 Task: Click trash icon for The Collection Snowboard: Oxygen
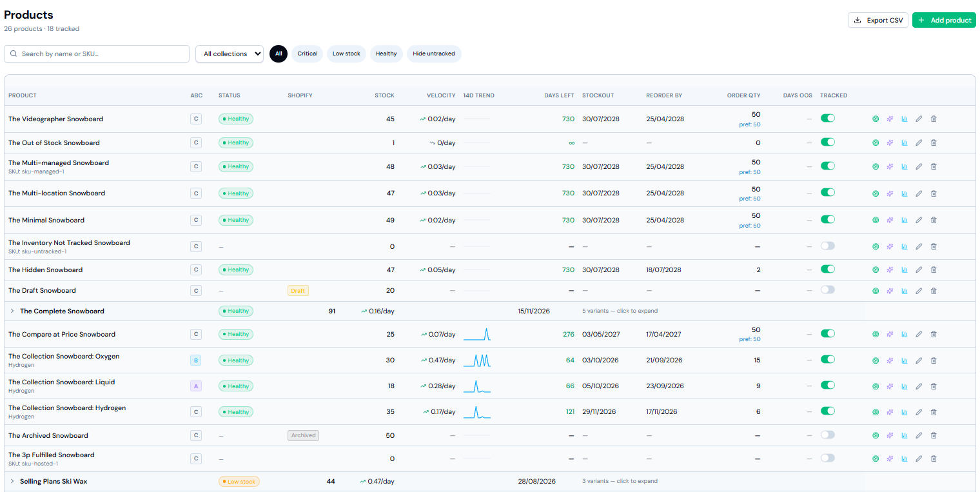(x=934, y=360)
